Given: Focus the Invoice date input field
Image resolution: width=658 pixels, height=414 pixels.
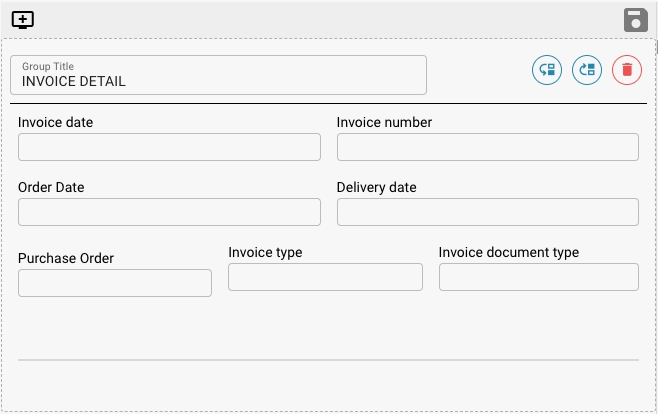Looking at the screenshot, I should pos(169,147).
